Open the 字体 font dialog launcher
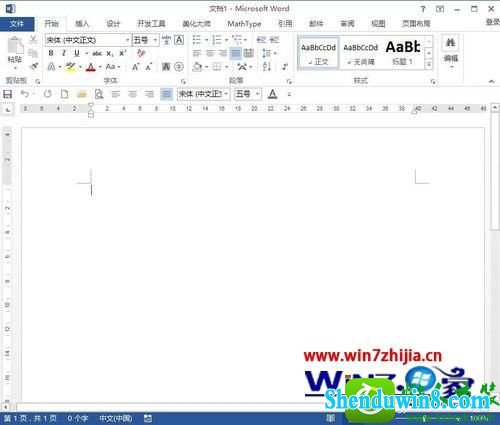The width and height of the screenshot is (500, 425). click(x=183, y=81)
